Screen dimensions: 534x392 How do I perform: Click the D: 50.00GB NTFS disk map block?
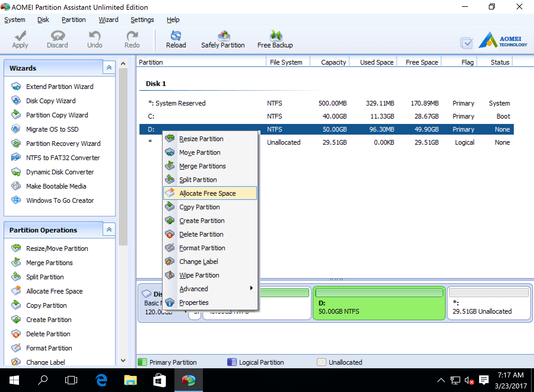pyautogui.click(x=379, y=303)
